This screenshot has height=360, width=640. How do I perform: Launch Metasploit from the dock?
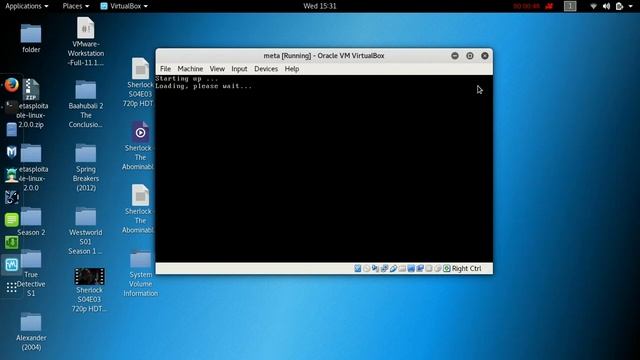(11, 152)
